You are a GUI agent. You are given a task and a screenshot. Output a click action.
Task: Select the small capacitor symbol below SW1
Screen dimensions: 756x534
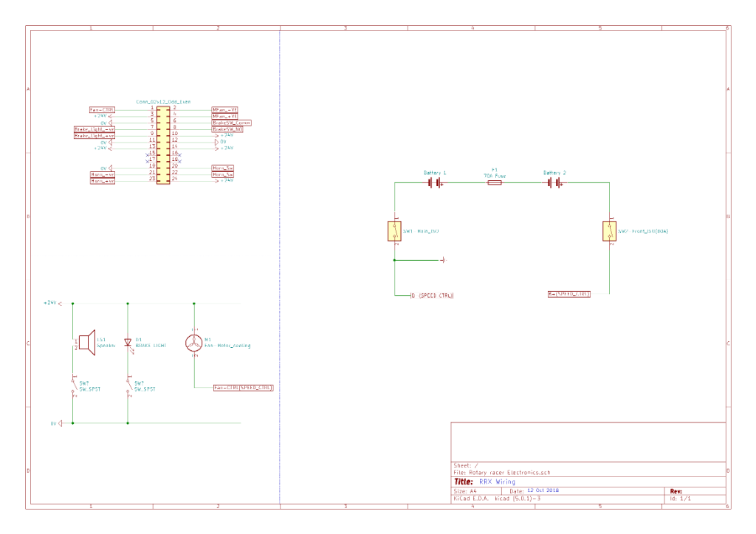click(443, 260)
